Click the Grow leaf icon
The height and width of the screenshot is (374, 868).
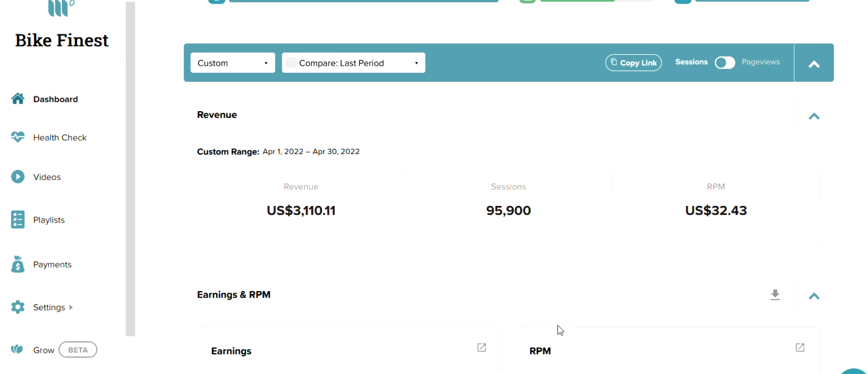[17, 349]
